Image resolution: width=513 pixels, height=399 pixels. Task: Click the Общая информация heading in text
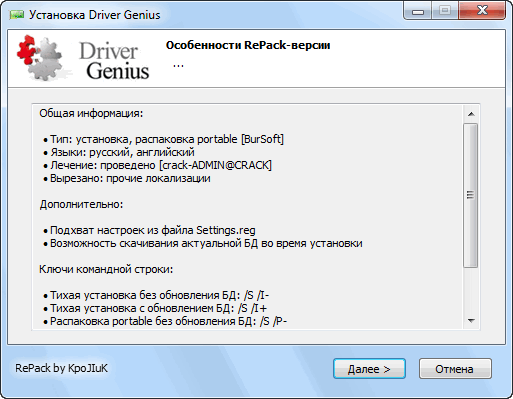tap(91, 113)
